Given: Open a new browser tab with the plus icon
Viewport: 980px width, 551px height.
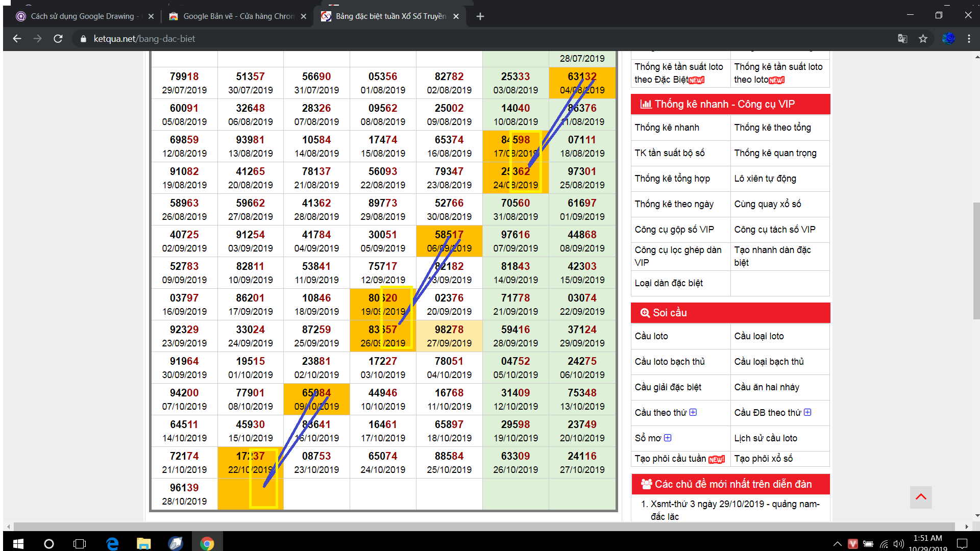Looking at the screenshot, I should (x=480, y=16).
